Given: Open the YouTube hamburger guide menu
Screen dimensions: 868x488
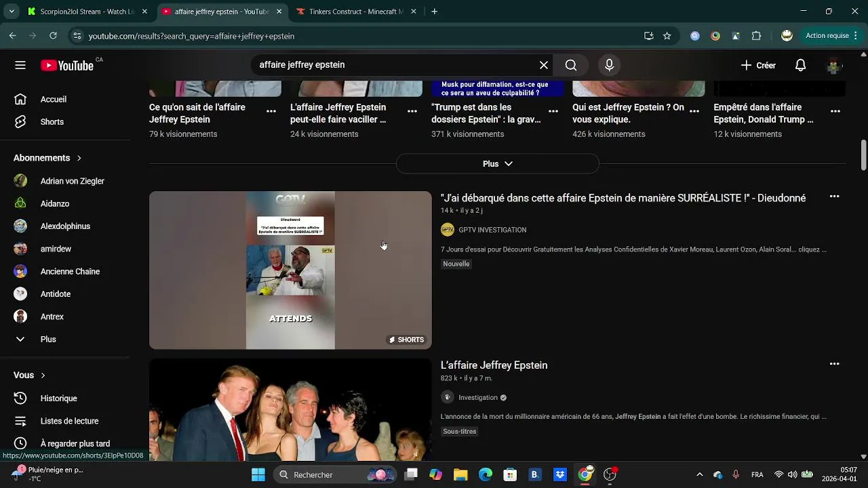Looking at the screenshot, I should 20,65.
